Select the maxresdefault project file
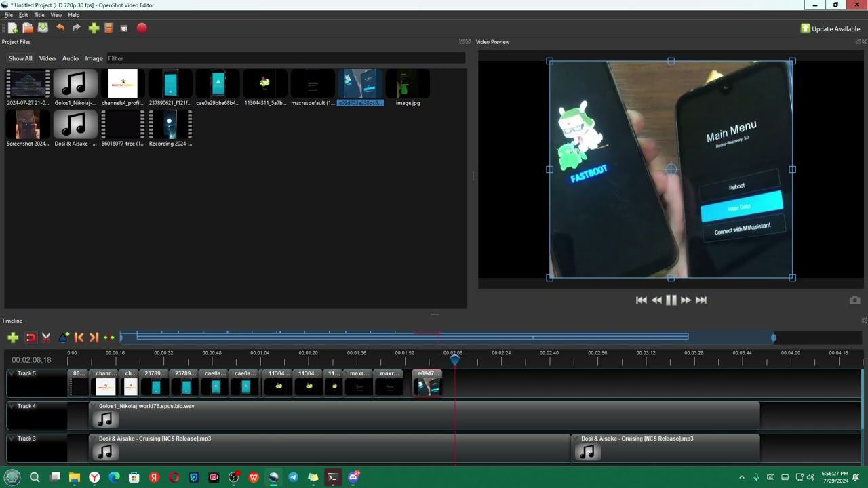This screenshot has height=488, width=868. 313,88
